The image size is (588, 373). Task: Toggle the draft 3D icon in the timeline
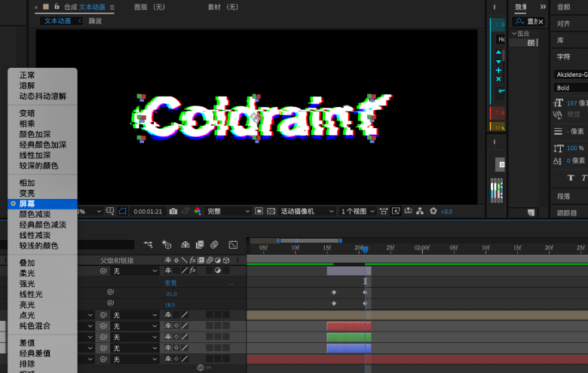pos(166,245)
